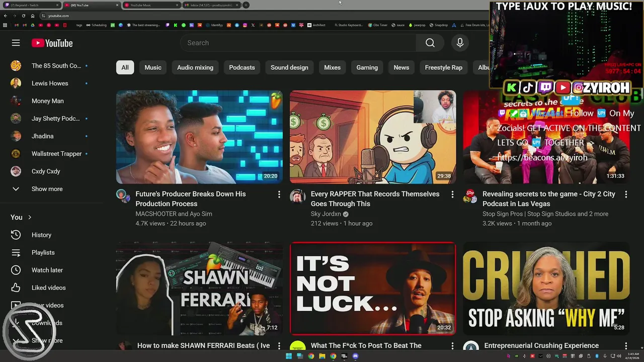Open options for What The F*ck video
The width and height of the screenshot is (644, 362).
(x=452, y=346)
